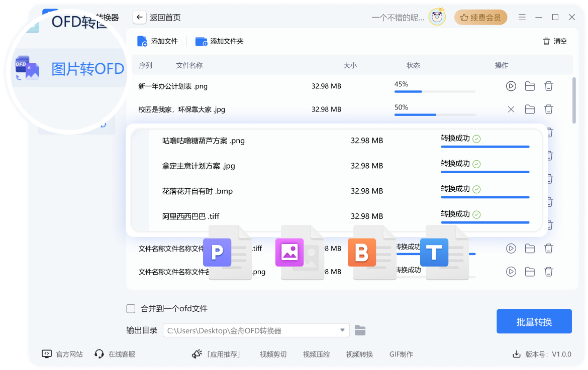Image resolution: width=588 pixels, height=370 pixels.
Task: Start converting 新一年办公计划表 .png
Action: point(511,86)
